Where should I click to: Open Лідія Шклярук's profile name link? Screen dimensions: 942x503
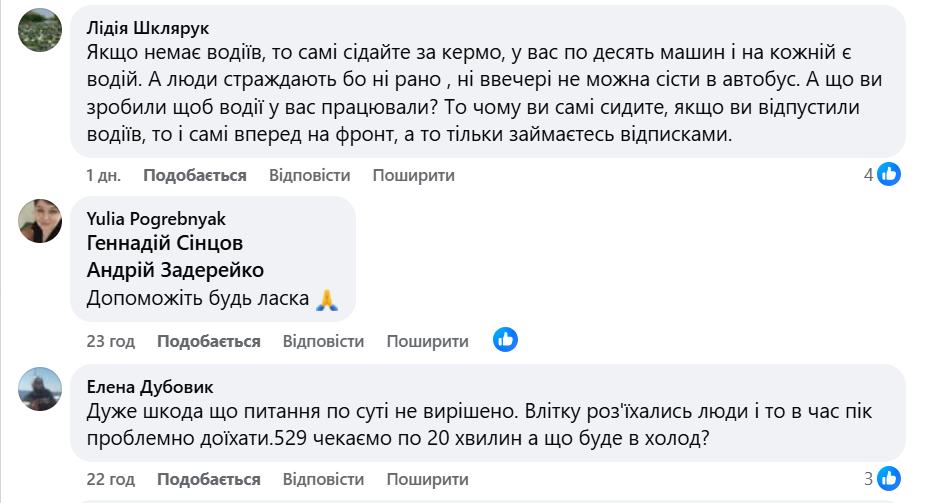[x=148, y=27]
